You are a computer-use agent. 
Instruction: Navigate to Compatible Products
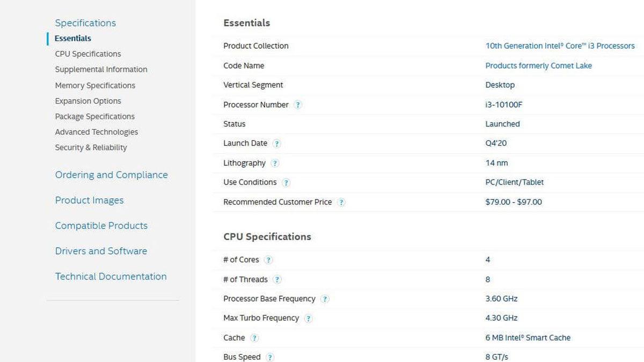click(x=101, y=226)
